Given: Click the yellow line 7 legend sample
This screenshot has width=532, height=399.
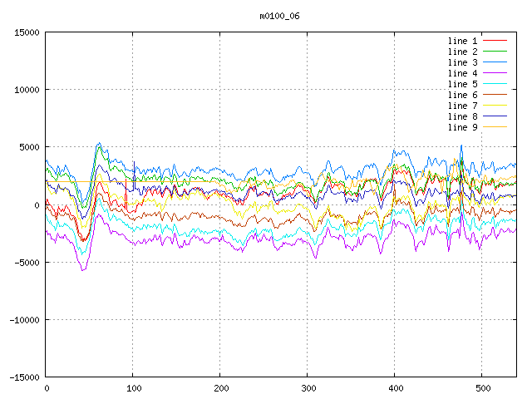Looking at the screenshot, I should click(x=495, y=106).
